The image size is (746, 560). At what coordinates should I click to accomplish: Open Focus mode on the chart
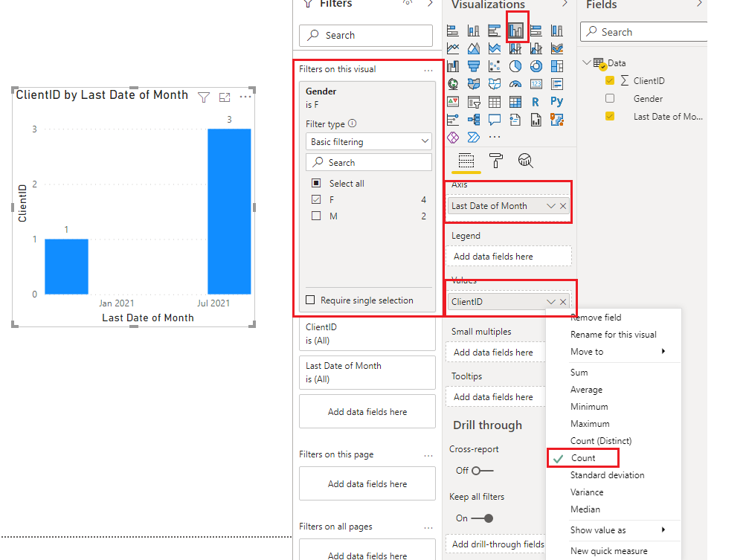point(225,97)
